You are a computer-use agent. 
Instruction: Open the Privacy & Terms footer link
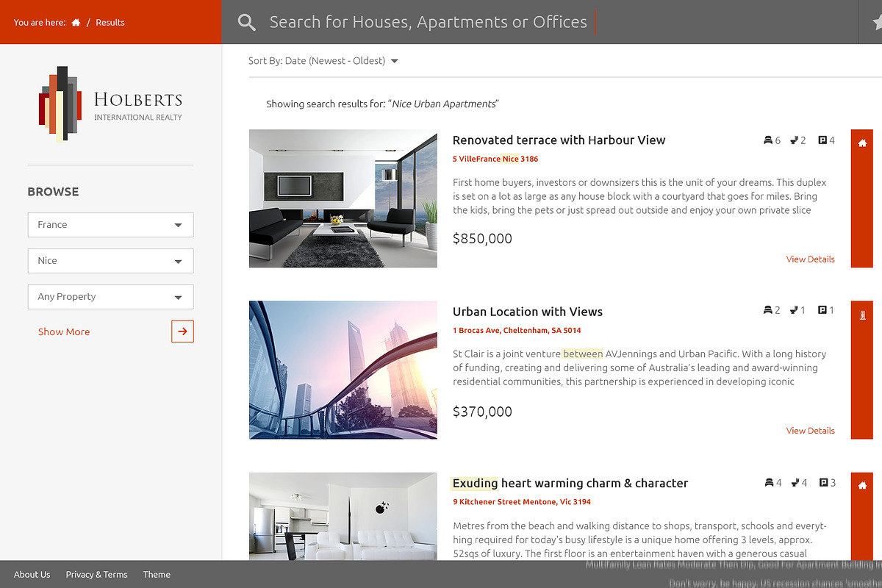[96, 575]
